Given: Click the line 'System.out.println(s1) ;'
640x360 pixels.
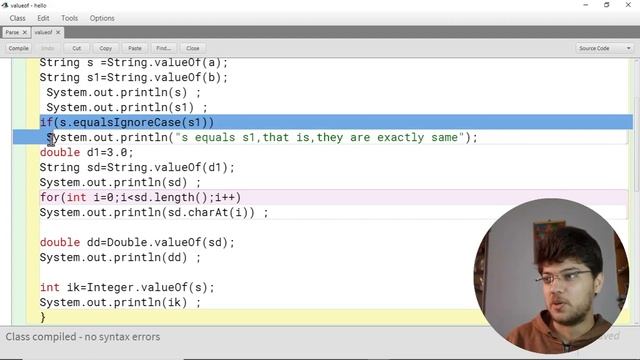Looking at the screenshot, I should tap(127, 108).
